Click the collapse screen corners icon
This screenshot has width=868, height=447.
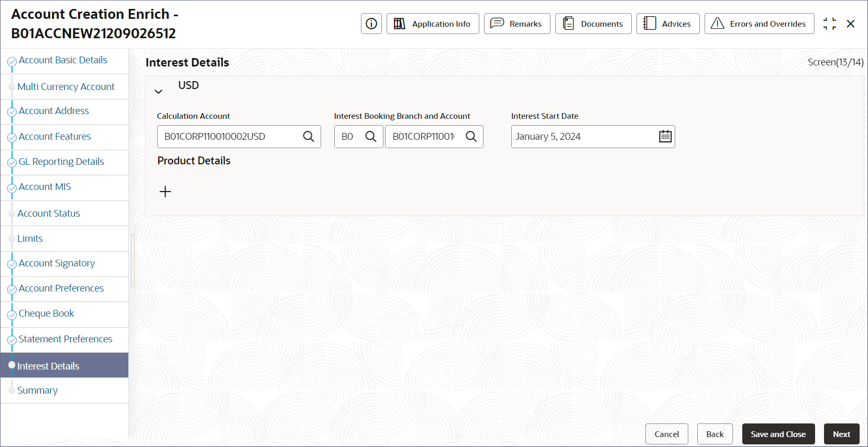pos(829,24)
